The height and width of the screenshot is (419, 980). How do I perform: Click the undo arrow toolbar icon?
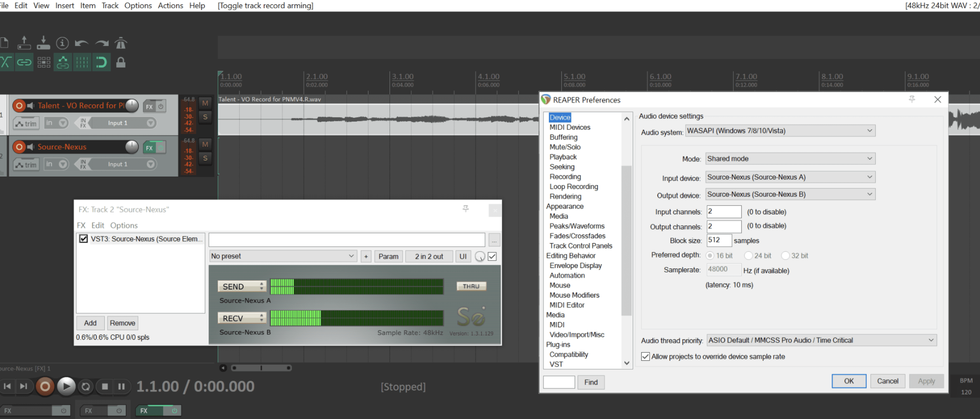pos(82,43)
